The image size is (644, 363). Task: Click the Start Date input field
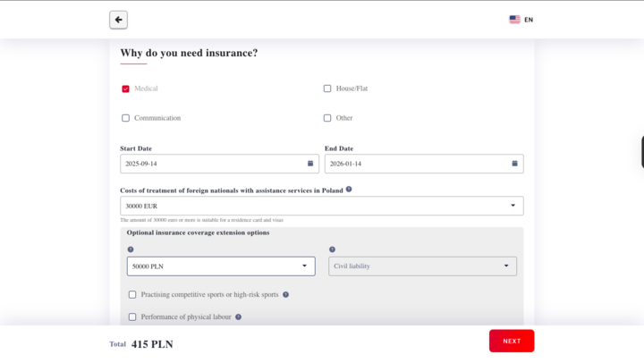213,164
